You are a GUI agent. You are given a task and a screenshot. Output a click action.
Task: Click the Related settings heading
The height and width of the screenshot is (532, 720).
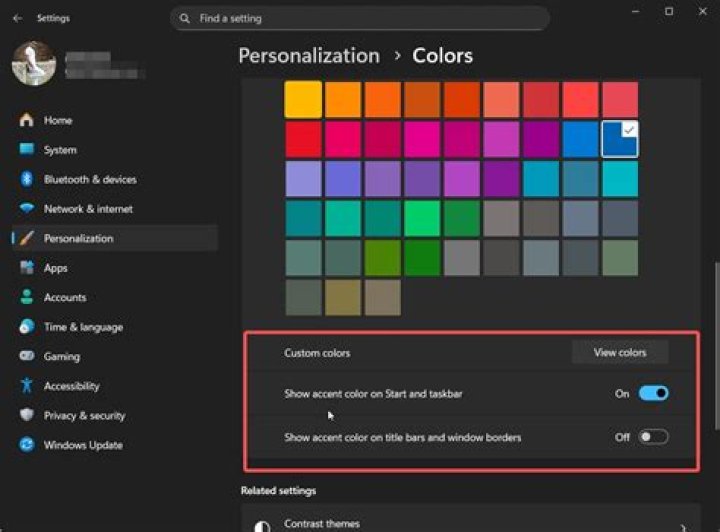point(278,491)
